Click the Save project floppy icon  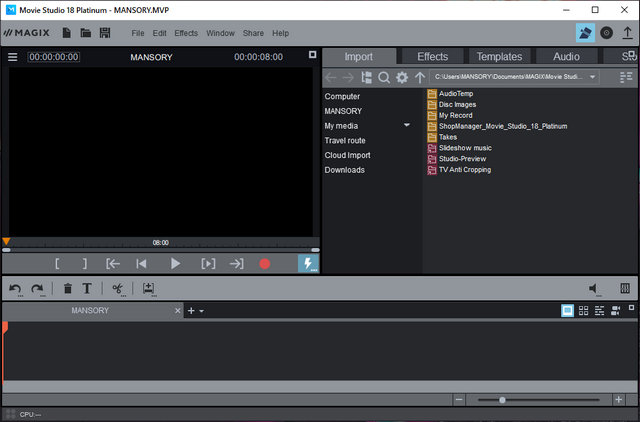[105, 33]
